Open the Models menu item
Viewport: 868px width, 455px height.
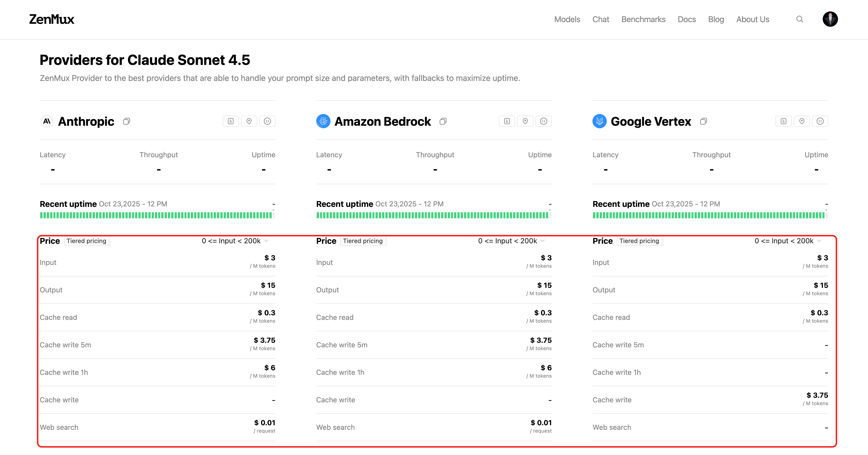(x=567, y=20)
